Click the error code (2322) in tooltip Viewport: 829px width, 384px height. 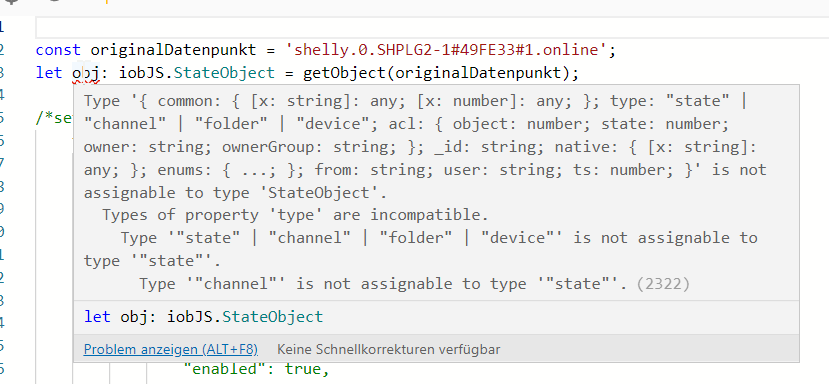coord(663,284)
